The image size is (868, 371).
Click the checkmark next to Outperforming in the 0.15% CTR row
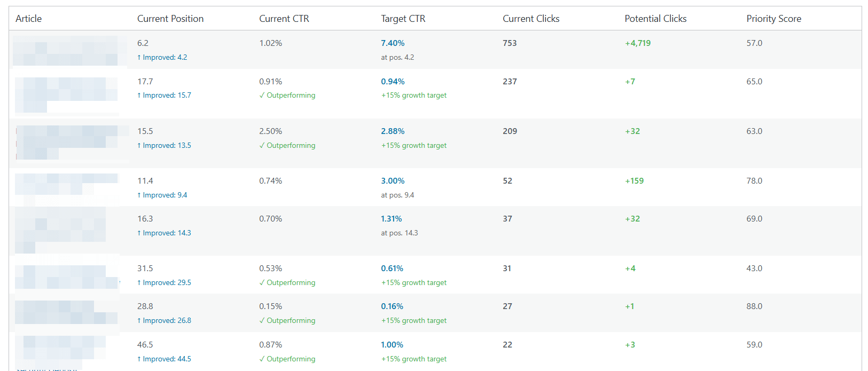pos(262,320)
